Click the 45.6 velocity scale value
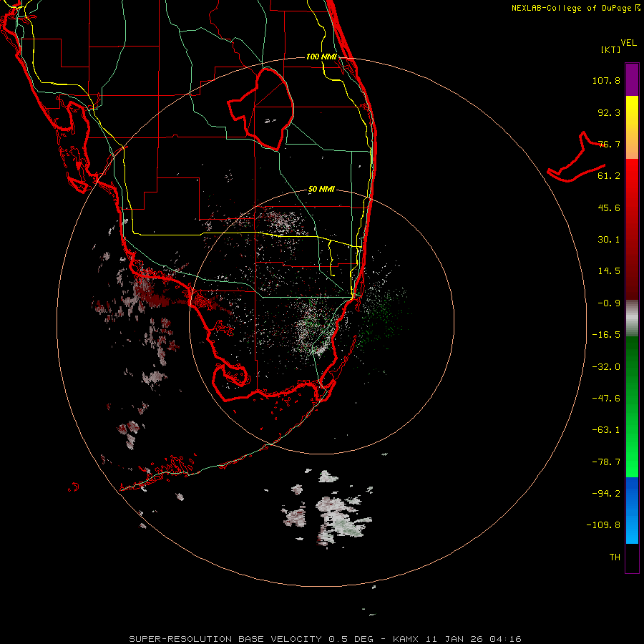Screen dimensions: 644x644 pos(609,208)
